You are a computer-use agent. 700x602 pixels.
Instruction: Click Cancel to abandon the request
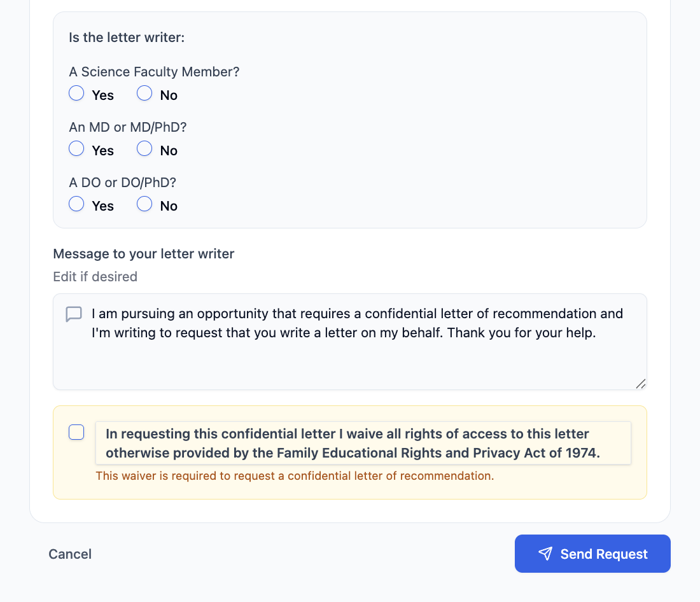coord(70,554)
